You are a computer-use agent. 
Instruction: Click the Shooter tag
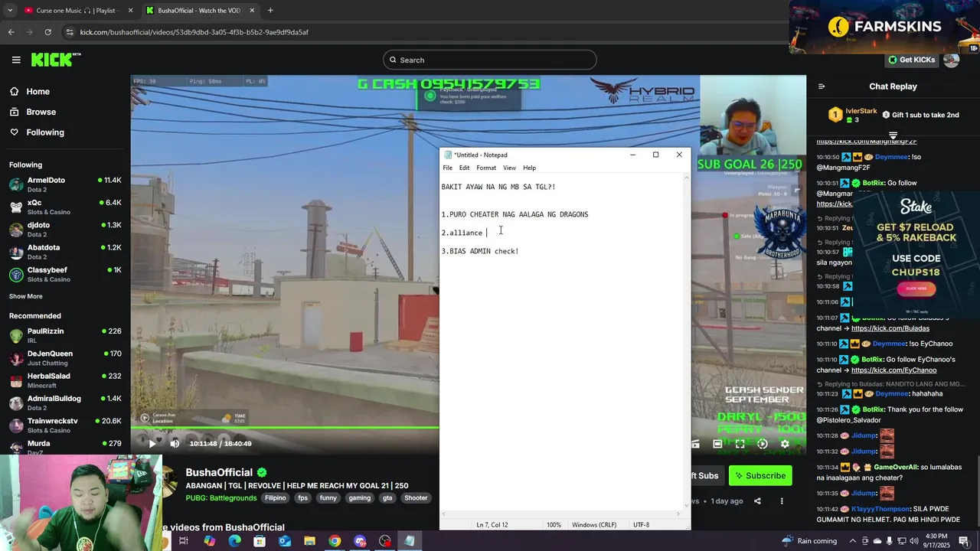pyautogui.click(x=416, y=498)
